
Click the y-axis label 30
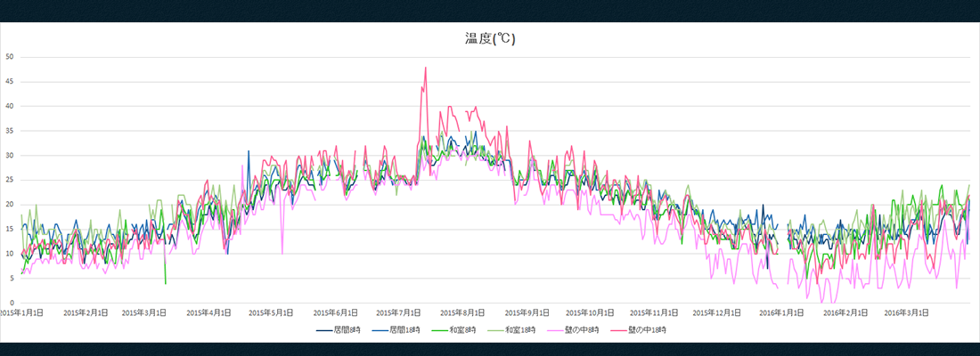(x=10, y=156)
